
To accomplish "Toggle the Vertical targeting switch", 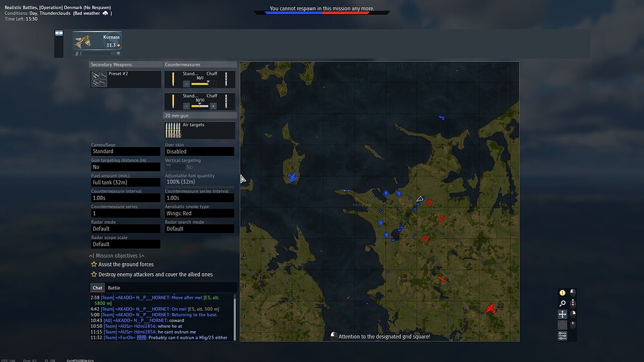I will (x=175, y=167).
